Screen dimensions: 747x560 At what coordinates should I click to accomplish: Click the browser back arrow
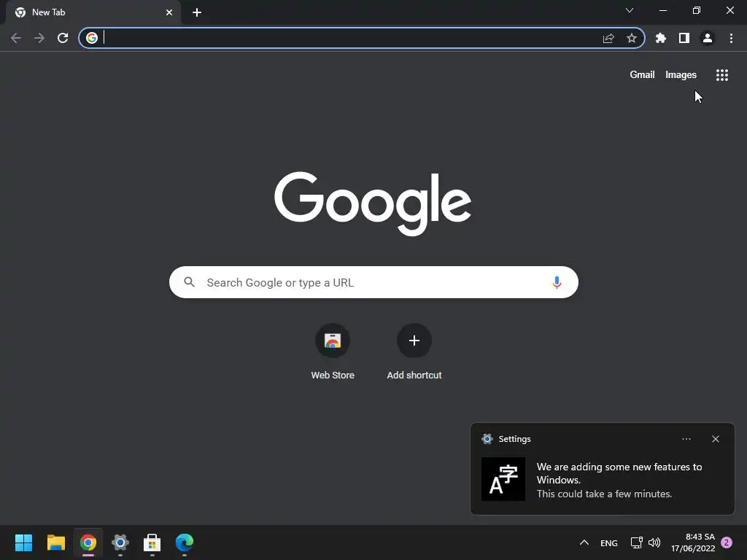click(x=16, y=38)
